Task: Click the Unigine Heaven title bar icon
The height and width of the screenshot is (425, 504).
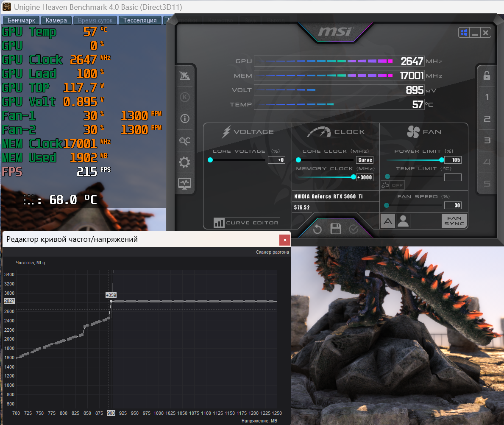Action: tap(7, 6)
